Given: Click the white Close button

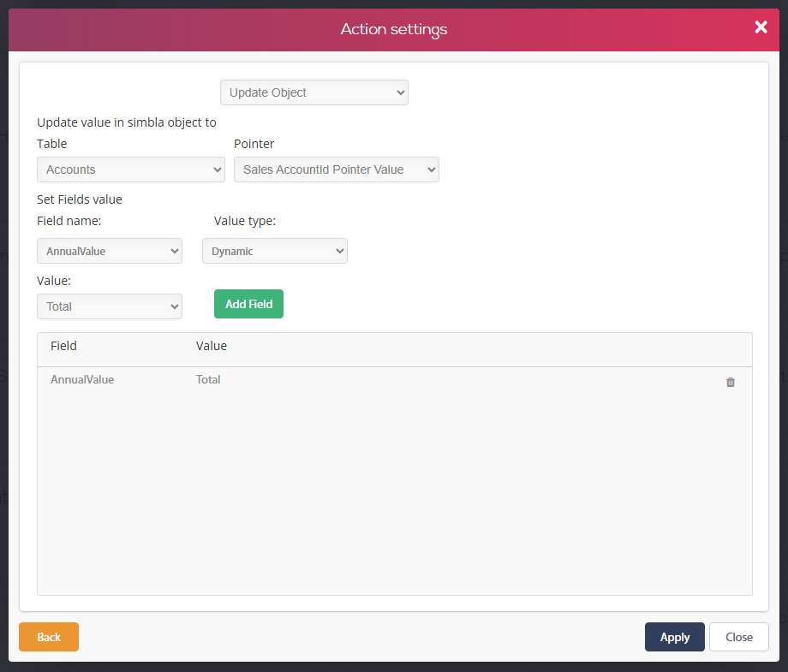Looking at the screenshot, I should point(738,637).
